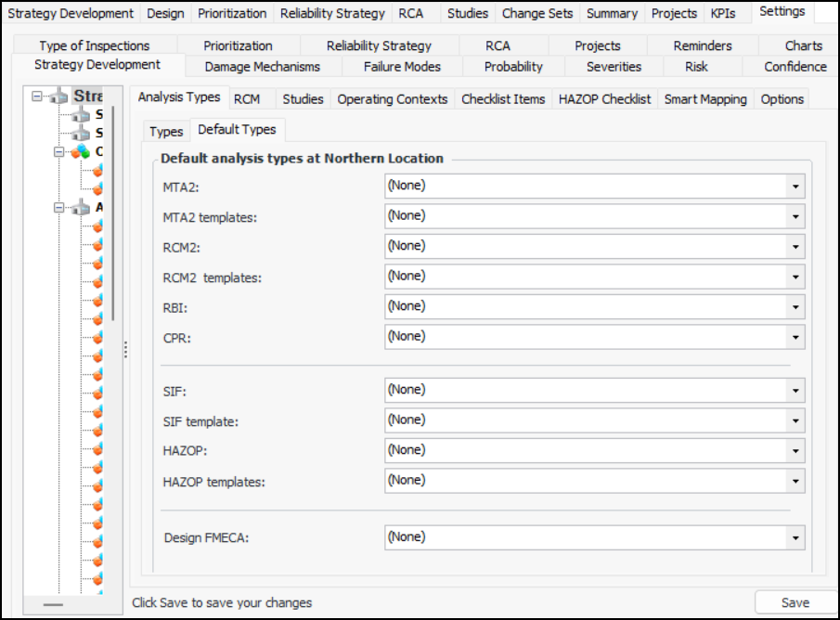The height and width of the screenshot is (620, 840).
Task: Click the vertical splitter grip beside the tree
Action: point(125,350)
